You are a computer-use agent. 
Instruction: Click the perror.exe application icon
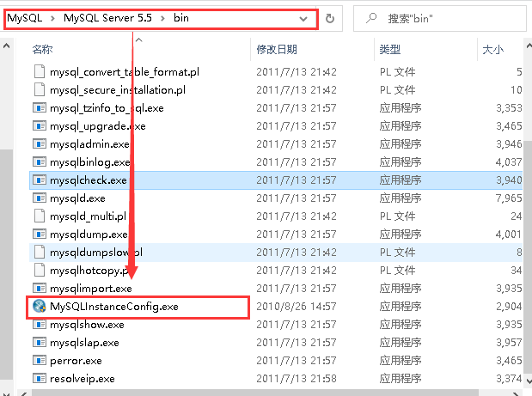40,360
